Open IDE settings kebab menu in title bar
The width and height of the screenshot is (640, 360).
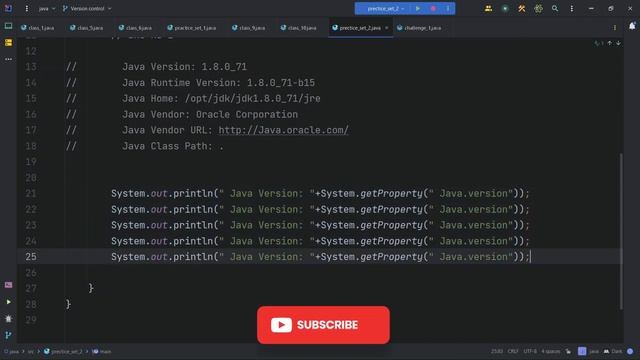point(571,8)
